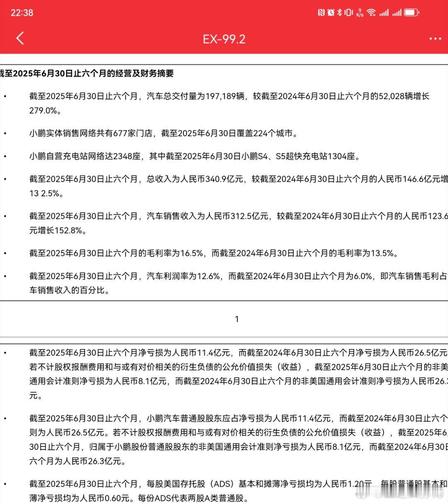Open the three-dot more options menu
This screenshot has height=503, width=448.
[435, 39]
